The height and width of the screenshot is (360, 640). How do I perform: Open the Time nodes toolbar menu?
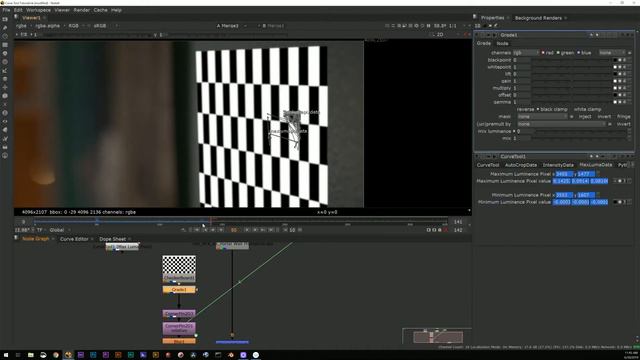click(5, 36)
